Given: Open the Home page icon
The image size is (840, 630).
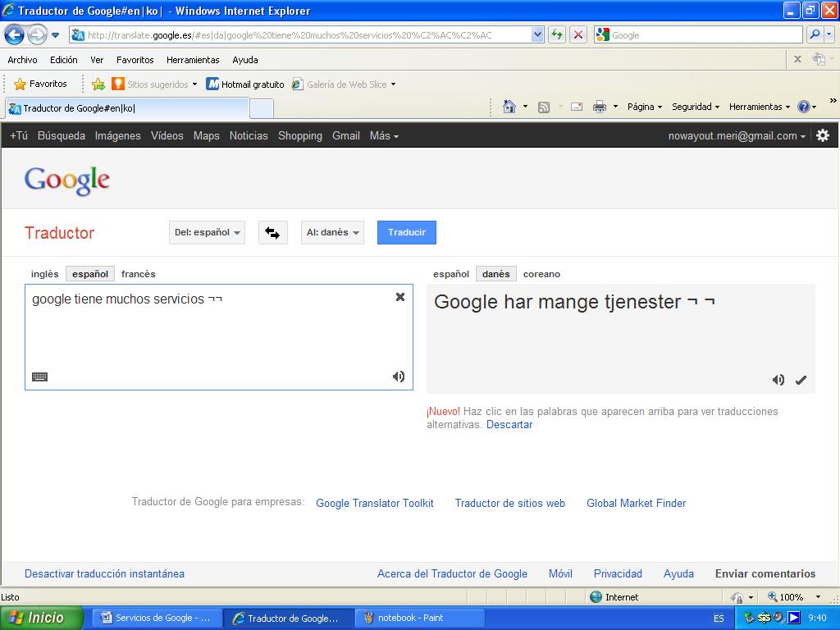Looking at the screenshot, I should 509,107.
